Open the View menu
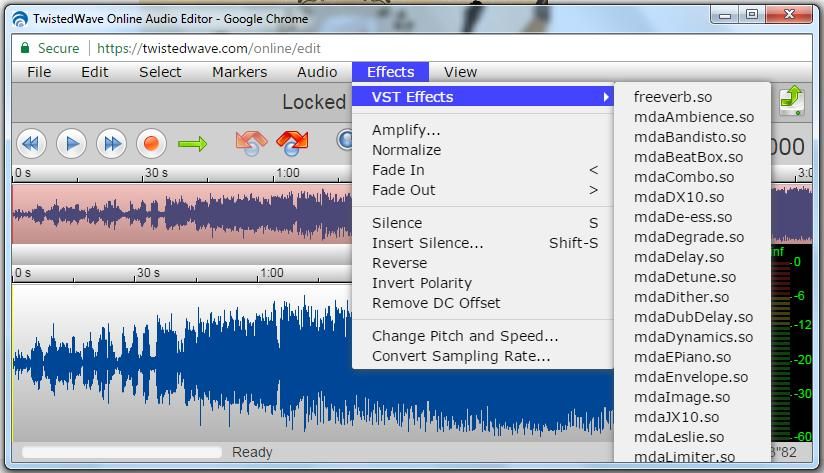 click(x=460, y=72)
